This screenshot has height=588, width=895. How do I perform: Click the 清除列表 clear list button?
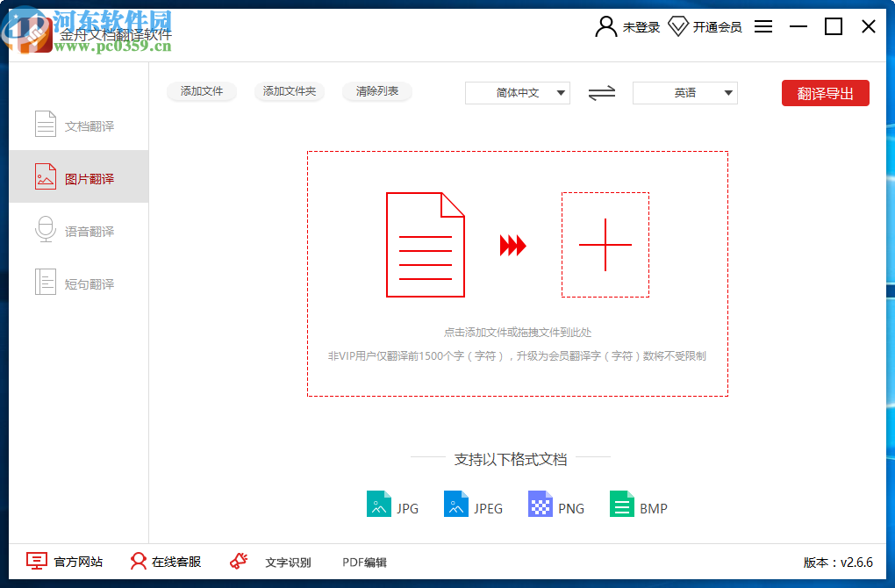pyautogui.click(x=376, y=91)
